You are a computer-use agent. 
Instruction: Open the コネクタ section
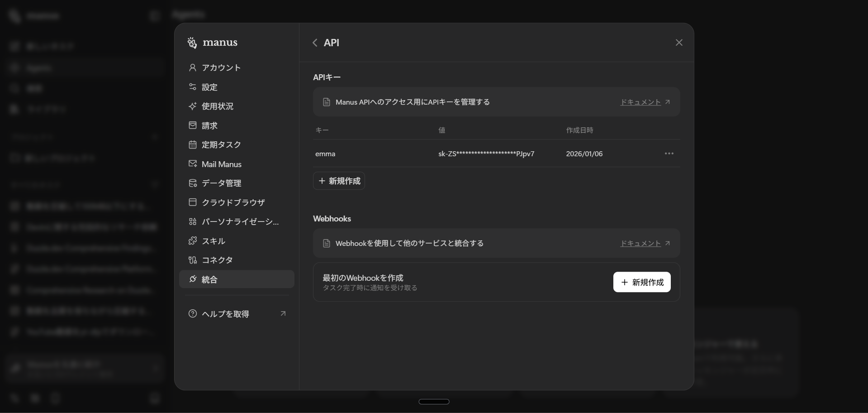pos(217,260)
